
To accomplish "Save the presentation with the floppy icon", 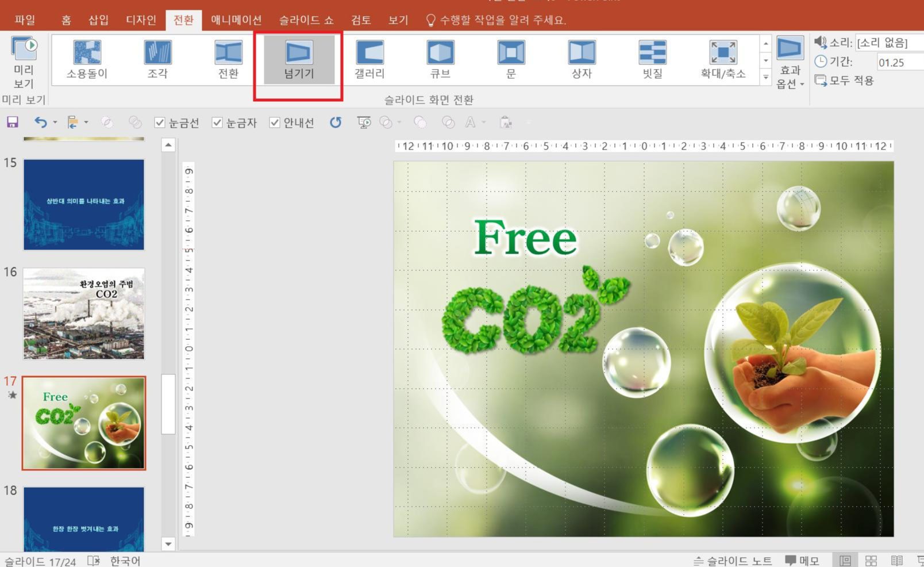I will click(x=13, y=122).
